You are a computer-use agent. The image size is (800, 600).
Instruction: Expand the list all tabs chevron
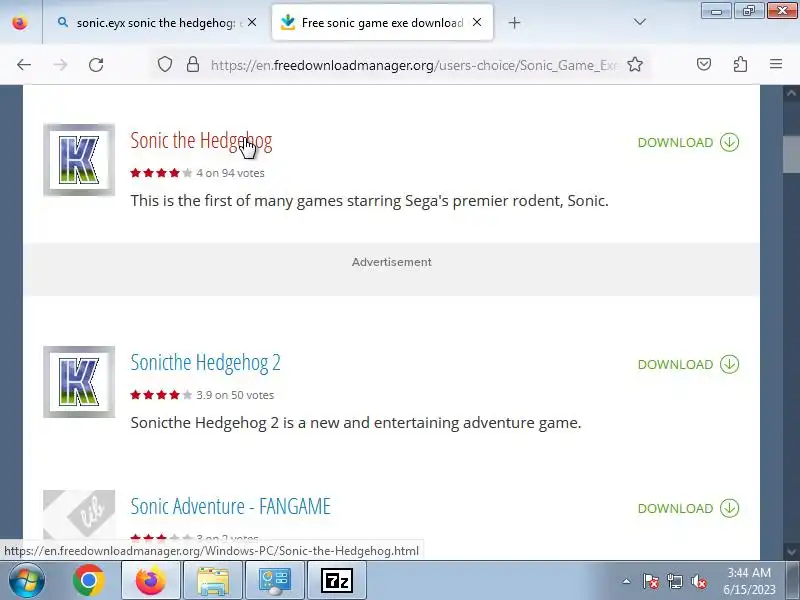coord(639,22)
